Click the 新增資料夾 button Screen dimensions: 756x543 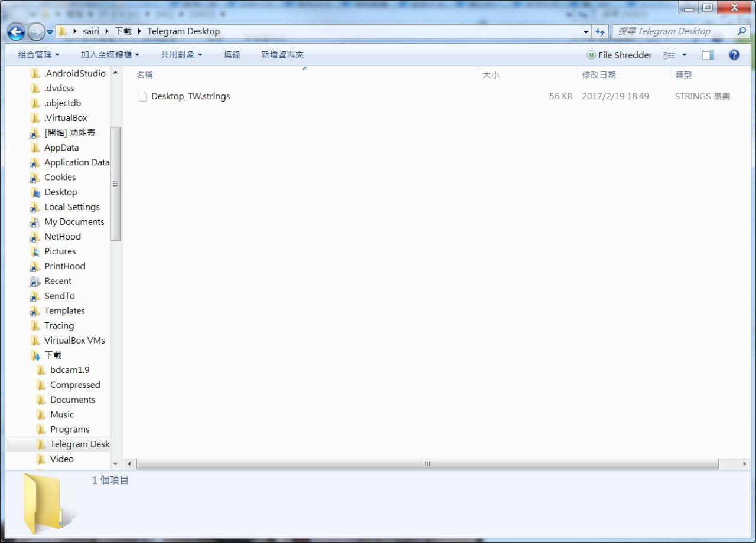(x=282, y=55)
